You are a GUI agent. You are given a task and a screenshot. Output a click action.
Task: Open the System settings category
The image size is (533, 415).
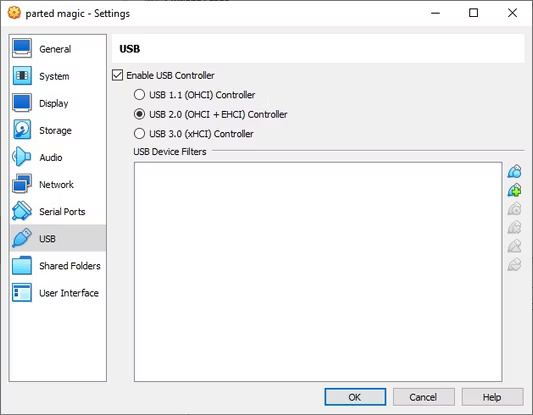pos(58,76)
